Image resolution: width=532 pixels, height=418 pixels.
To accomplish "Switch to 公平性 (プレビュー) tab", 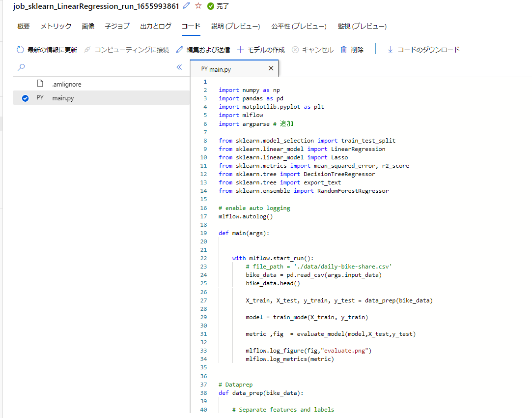I will point(299,26).
